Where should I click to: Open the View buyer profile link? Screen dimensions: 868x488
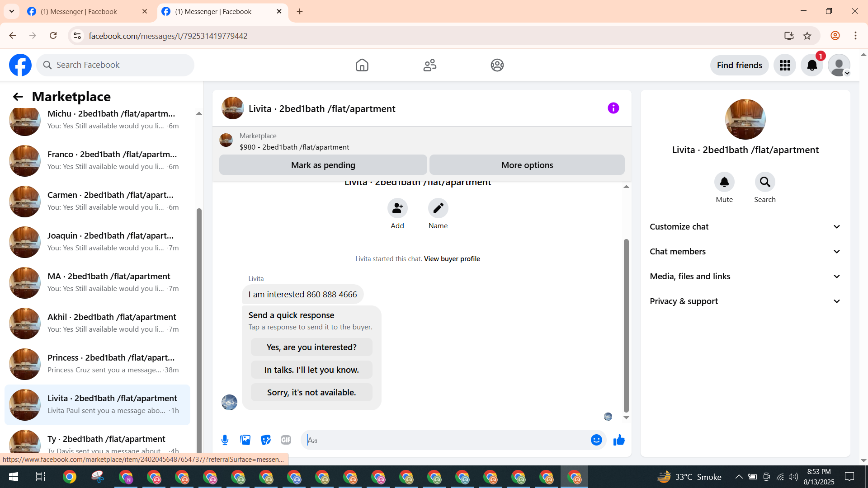click(452, 259)
